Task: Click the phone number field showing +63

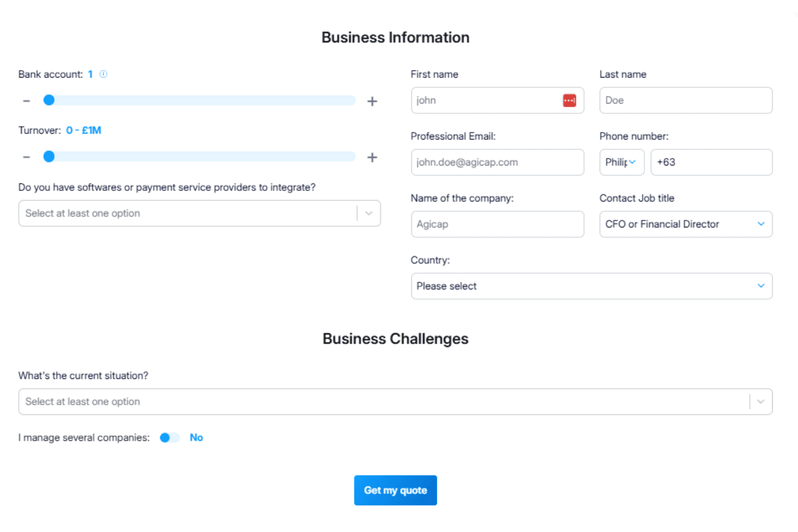Action: (711, 162)
